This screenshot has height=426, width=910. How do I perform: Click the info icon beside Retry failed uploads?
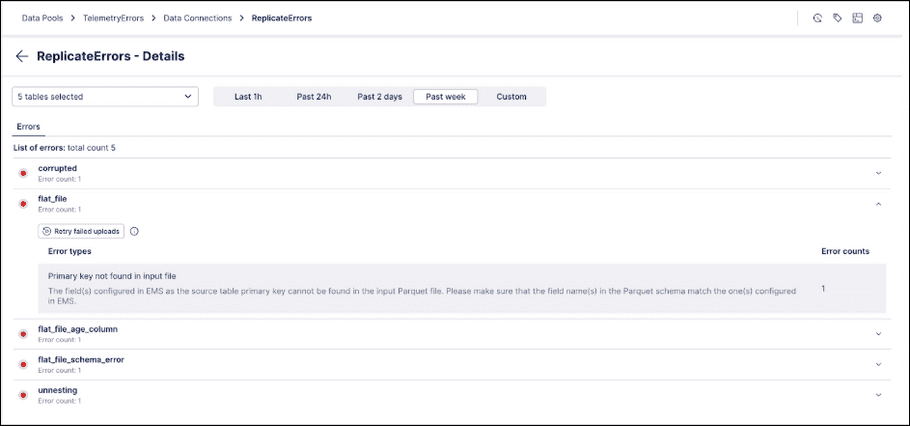134,231
